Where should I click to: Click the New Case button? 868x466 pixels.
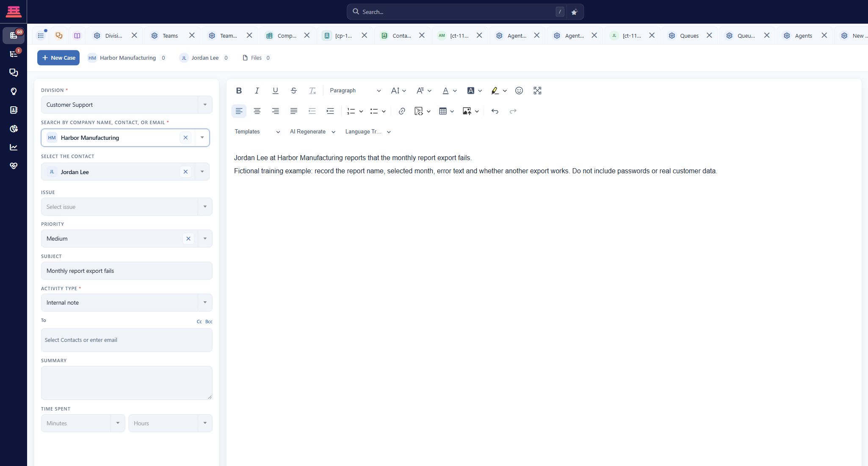click(58, 58)
